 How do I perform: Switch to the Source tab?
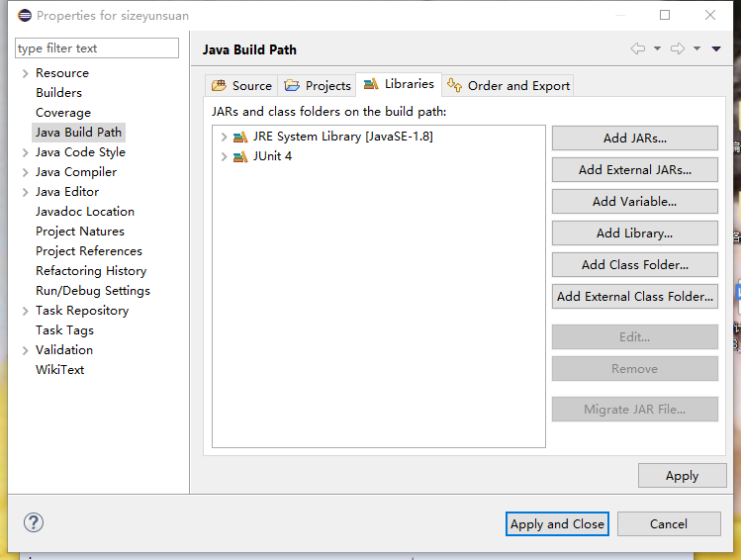[x=242, y=85]
